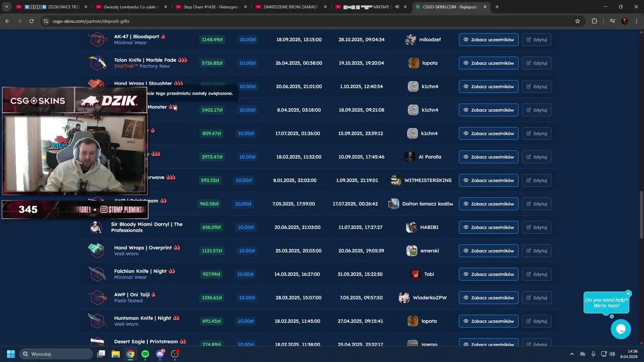Image resolution: width=644 pixels, height=362 pixels.
Task: Open File Explorer from the taskbar
Action: coord(115,354)
